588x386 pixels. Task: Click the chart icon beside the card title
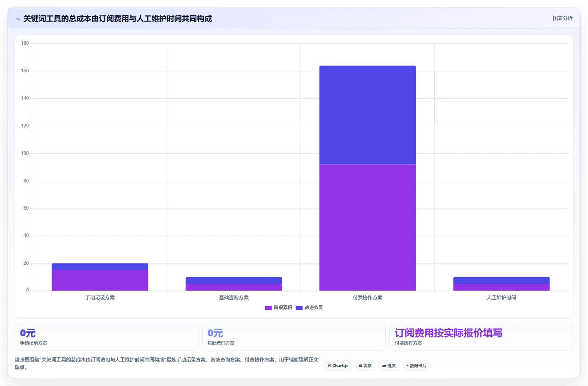coord(18,19)
